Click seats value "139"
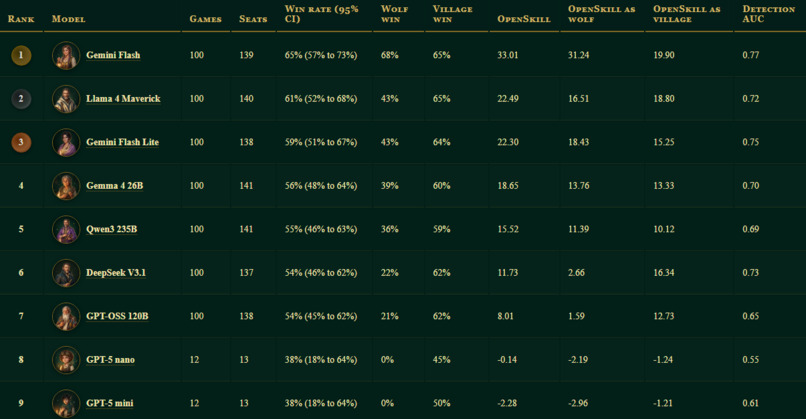 (246, 55)
